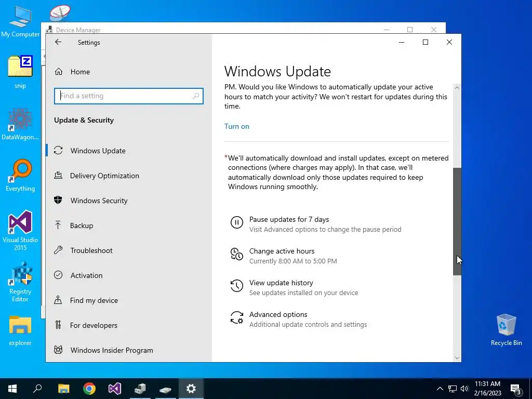The image size is (532, 399).
Task: Click the Backup arrow icon in sidebar
Action: [x=58, y=225]
